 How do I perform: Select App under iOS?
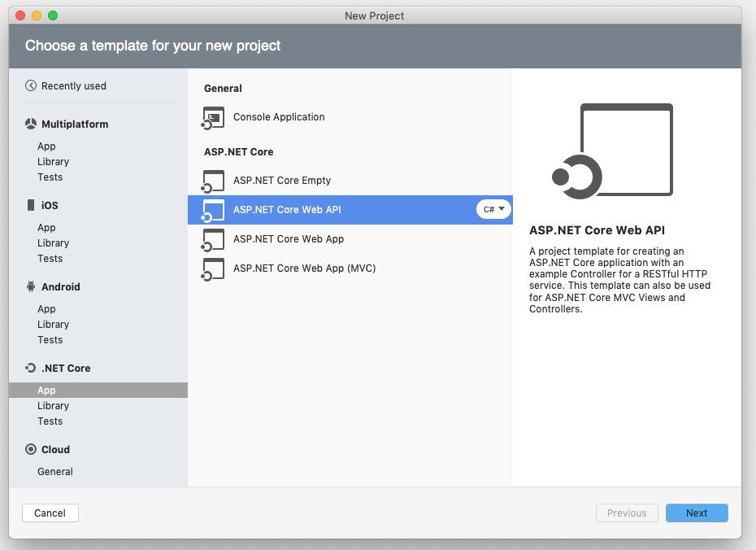46,227
